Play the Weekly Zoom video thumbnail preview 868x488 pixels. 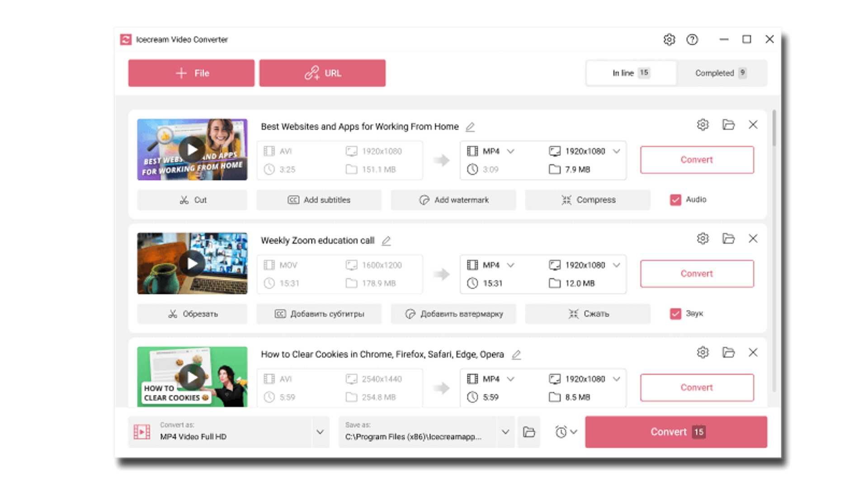point(192,263)
